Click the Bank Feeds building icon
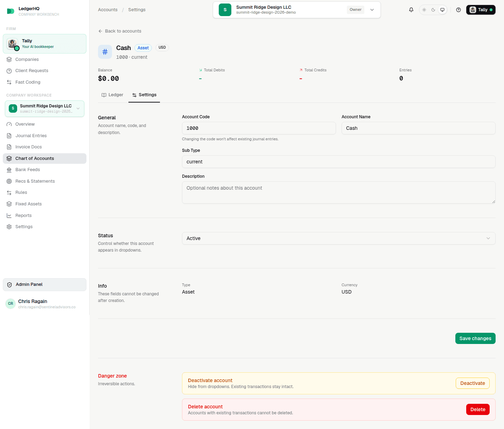The width and height of the screenshot is (504, 429). click(x=9, y=170)
